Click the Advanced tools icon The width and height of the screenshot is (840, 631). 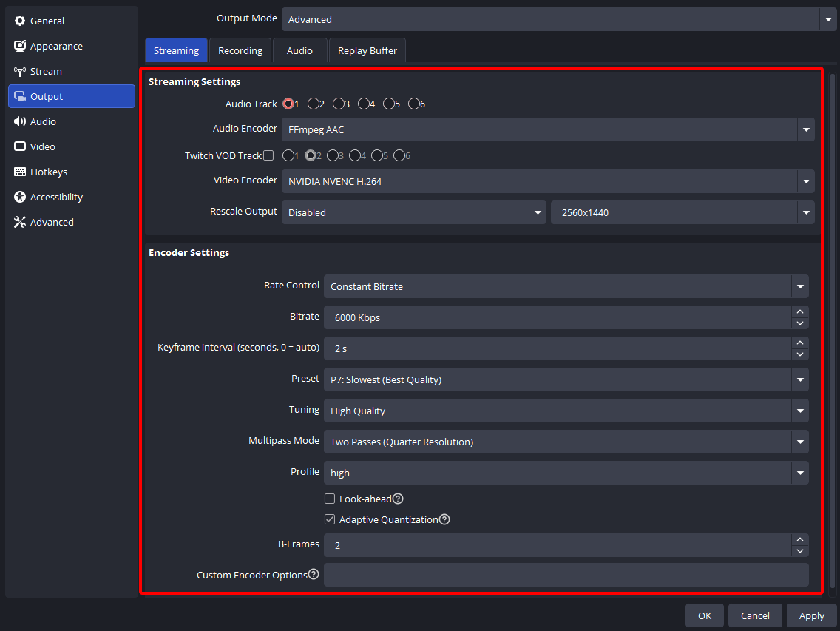20,222
